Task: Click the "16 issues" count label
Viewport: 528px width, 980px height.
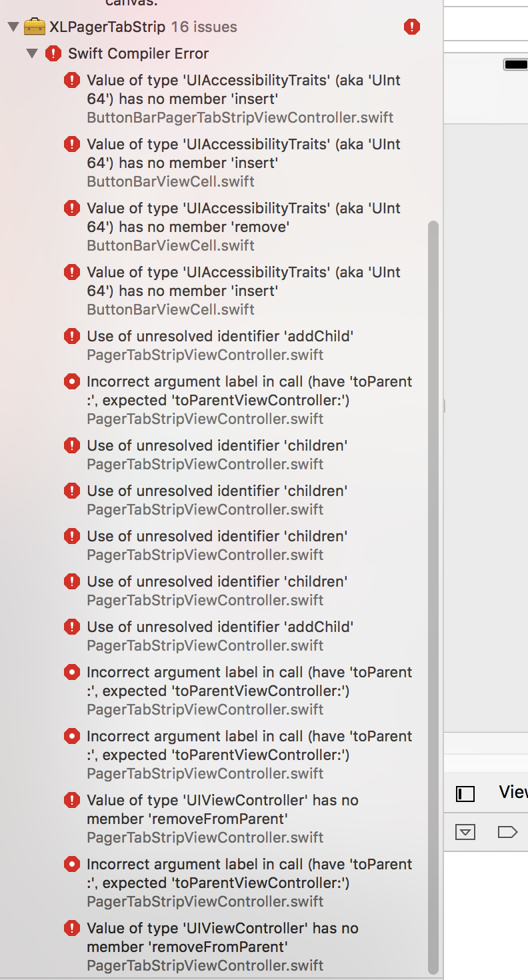Action: point(204,27)
